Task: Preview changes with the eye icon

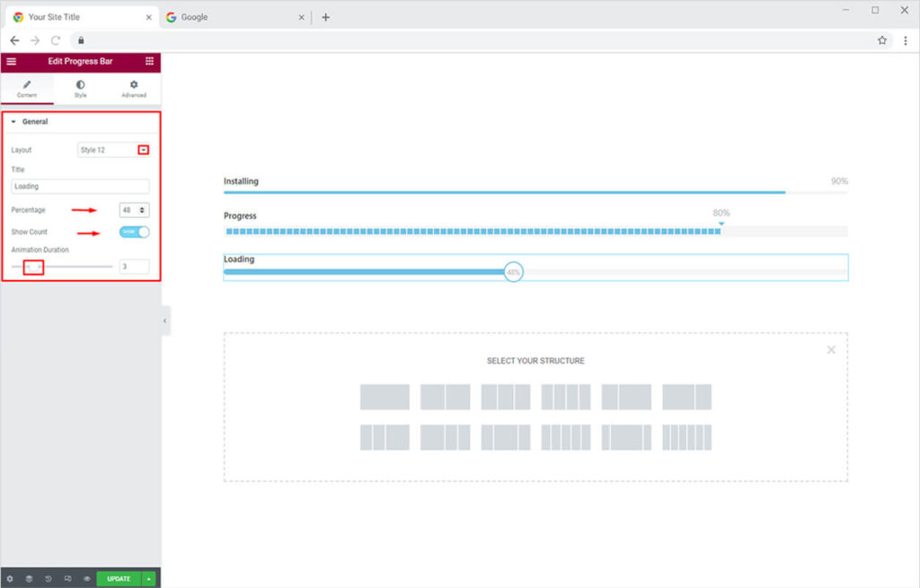Action: pyautogui.click(x=87, y=579)
